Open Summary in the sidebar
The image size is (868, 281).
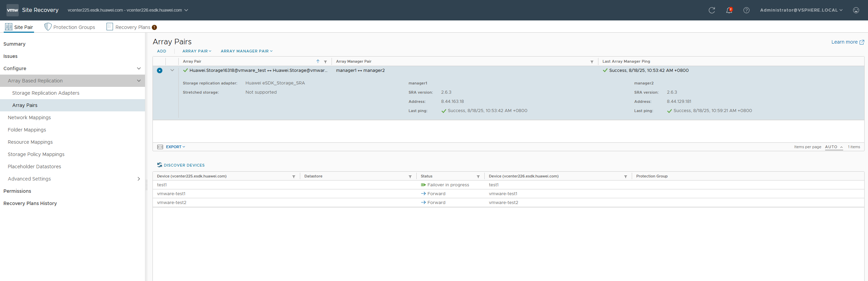click(x=14, y=44)
